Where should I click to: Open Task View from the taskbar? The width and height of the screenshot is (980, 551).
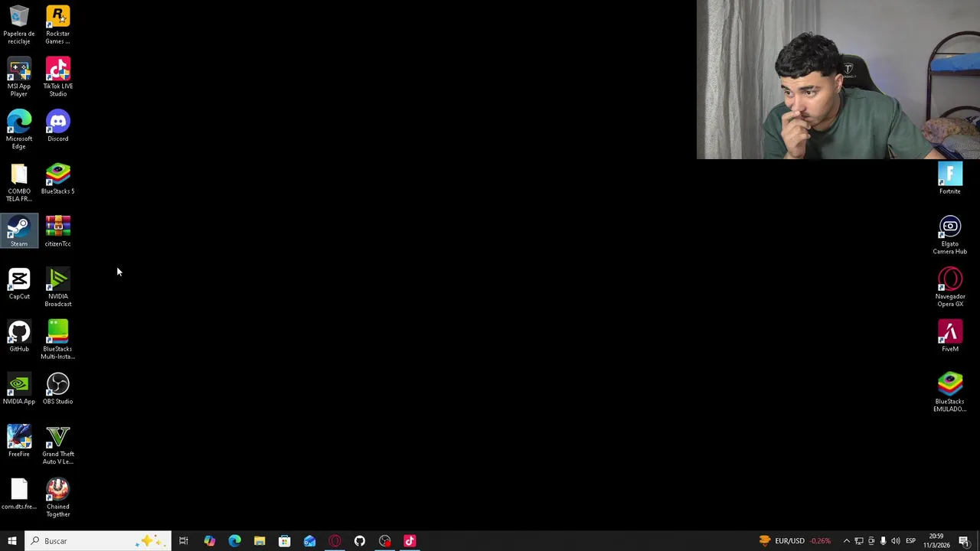(x=184, y=541)
